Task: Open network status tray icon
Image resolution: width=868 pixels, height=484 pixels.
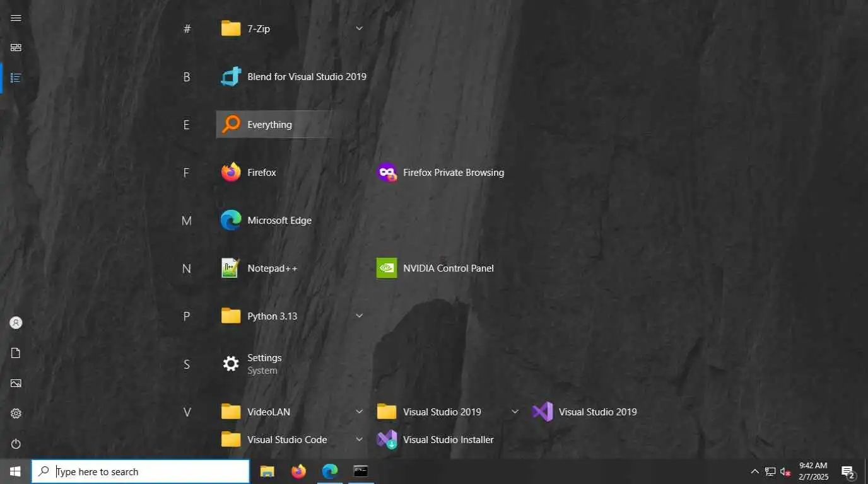Action: [x=770, y=471]
